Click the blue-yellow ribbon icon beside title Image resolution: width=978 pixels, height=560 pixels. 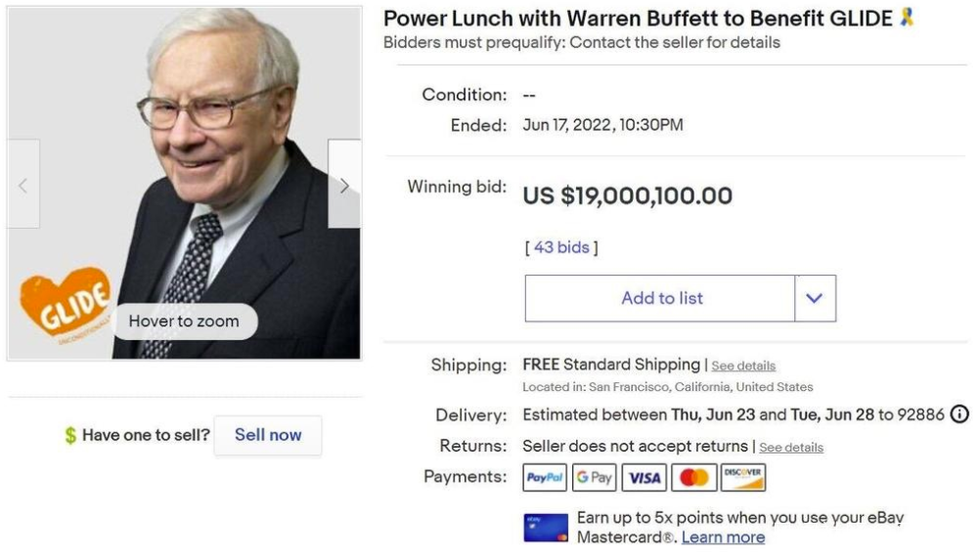click(x=907, y=18)
